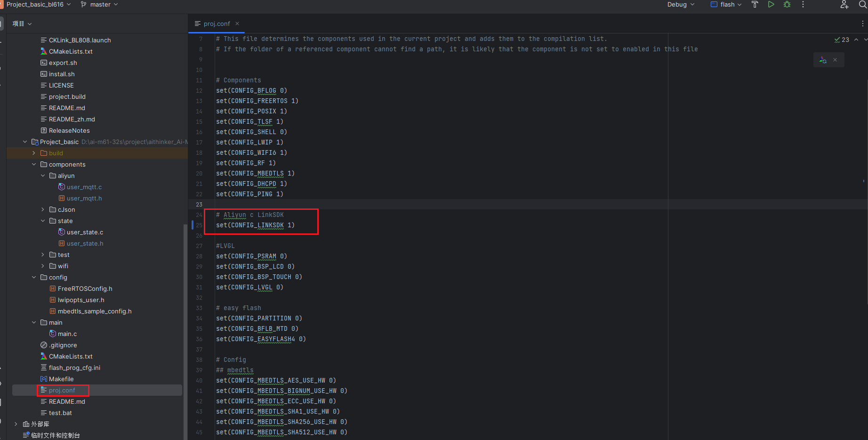Collapse the main folder
Image resolution: width=868 pixels, height=440 pixels.
coord(34,322)
